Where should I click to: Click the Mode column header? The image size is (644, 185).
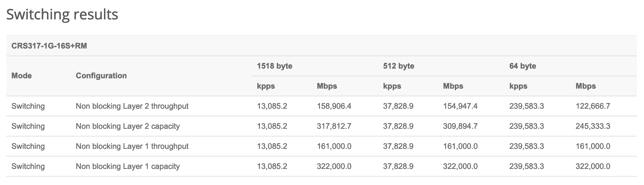coord(21,76)
